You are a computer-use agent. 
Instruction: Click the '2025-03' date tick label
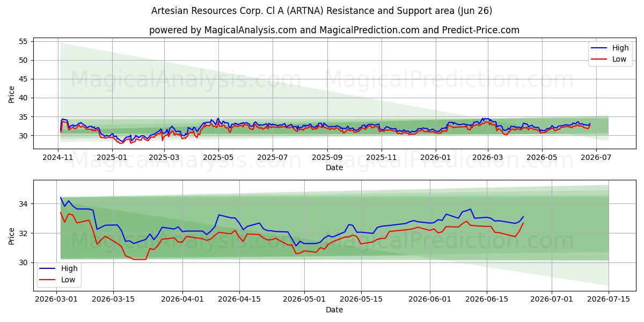[x=164, y=157]
